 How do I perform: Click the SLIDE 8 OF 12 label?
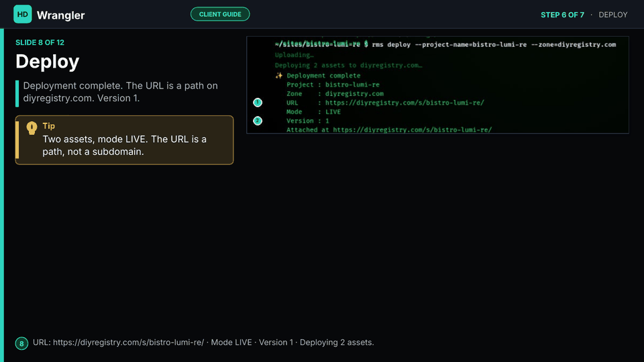[x=40, y=43]
